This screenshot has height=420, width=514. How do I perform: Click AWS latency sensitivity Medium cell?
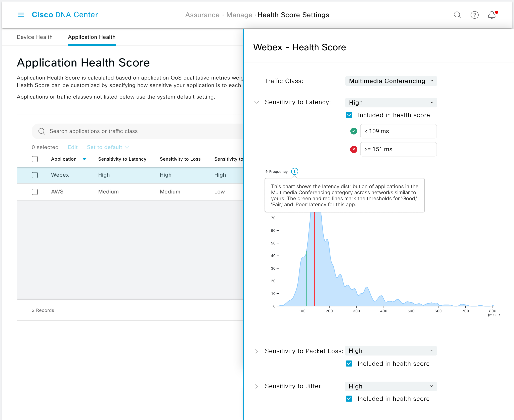108,192
